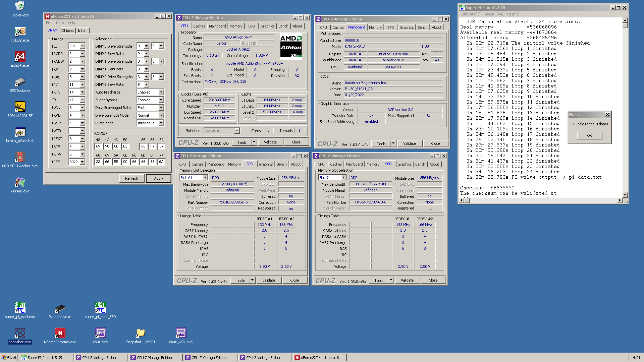
Task: Click Apply button in nForce2XT
Action: point(159,178)
